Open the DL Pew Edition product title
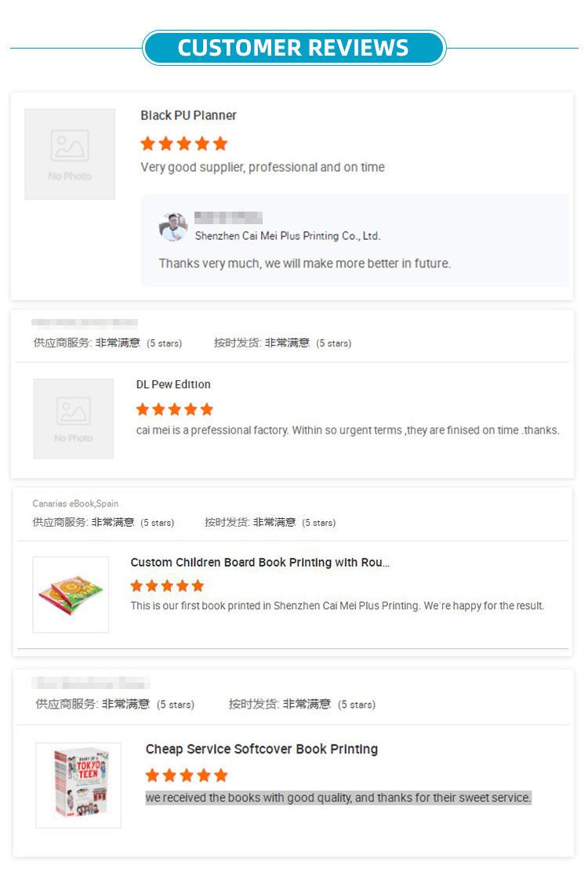This screenshot has height=874, width=588. (x=173, y=385)
